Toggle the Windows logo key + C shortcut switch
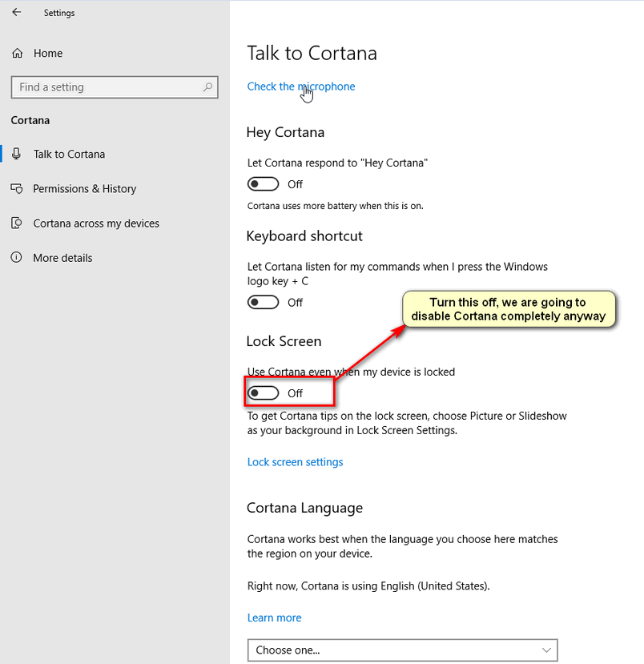The width and height of the screenshot is (644, 664). click(x=263, y=302)
